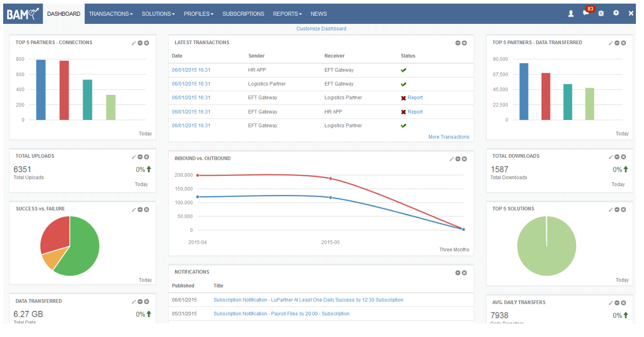
Task: Open notifications flag with 83 badge
Action: (x=586, y=13)
